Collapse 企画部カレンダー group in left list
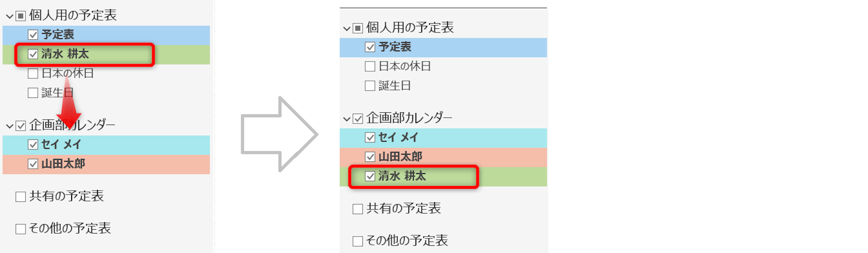 pyautogui.click(x=9, y=126)
